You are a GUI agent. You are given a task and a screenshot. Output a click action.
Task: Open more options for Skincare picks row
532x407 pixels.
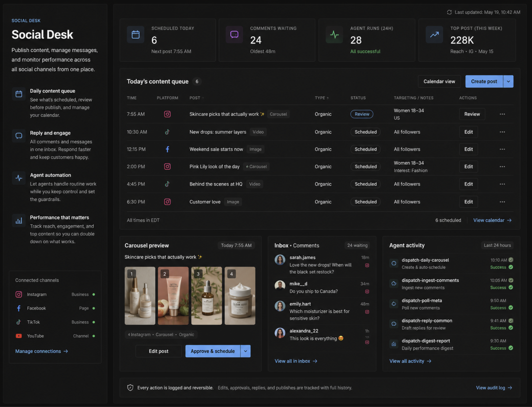pyautogui.click(x=502, y=114)
